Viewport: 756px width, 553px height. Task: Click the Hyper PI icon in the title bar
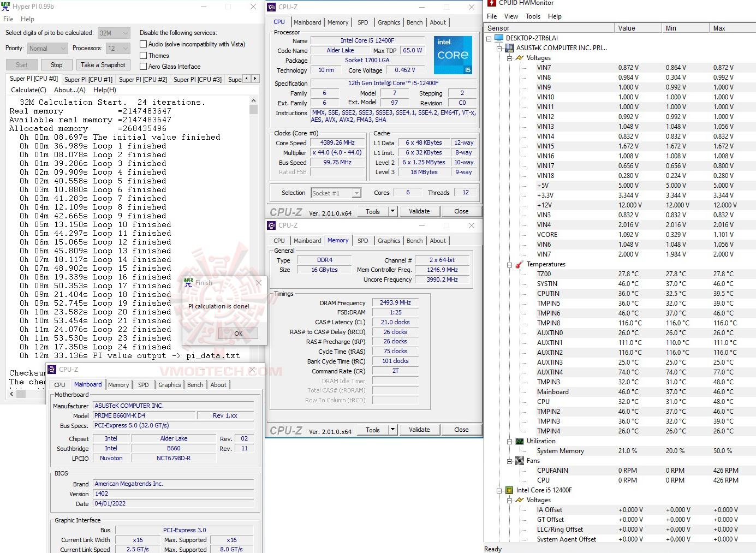pyautogui.click(x=7, y=7)
